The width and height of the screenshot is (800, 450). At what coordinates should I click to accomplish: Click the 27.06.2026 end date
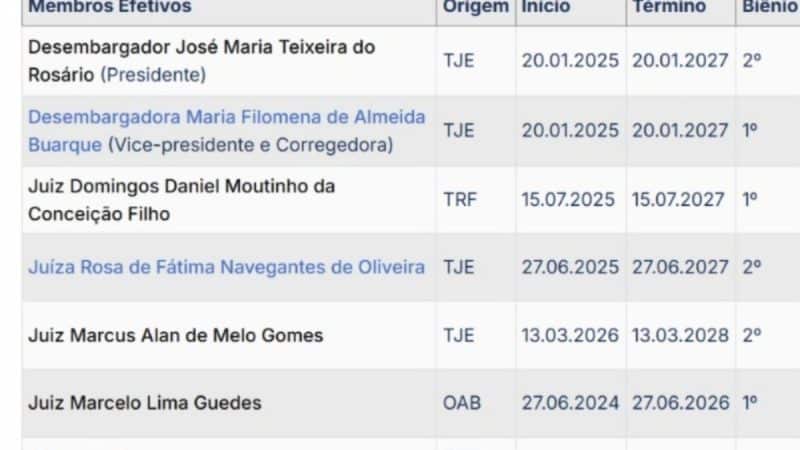coord(679,403)
